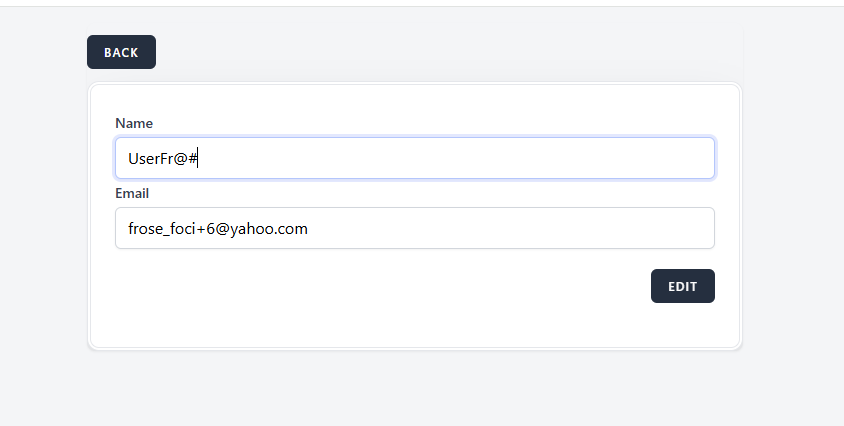Click empty space inside Name field
Viewport: 844px width, 426px height.
tap(500, 158)
